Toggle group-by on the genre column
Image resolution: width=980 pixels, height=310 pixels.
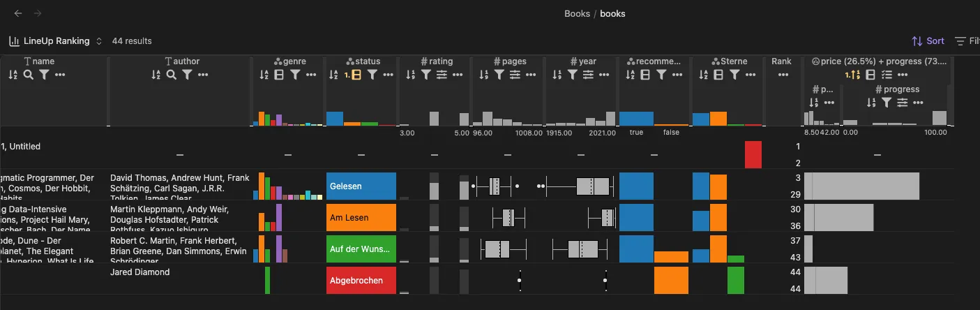279,75
